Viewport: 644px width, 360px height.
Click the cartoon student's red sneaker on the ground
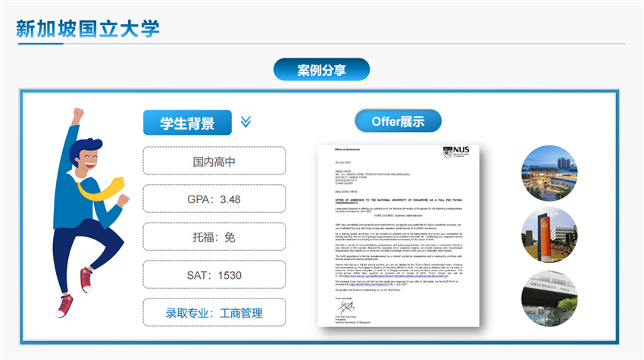click(64, 305)
